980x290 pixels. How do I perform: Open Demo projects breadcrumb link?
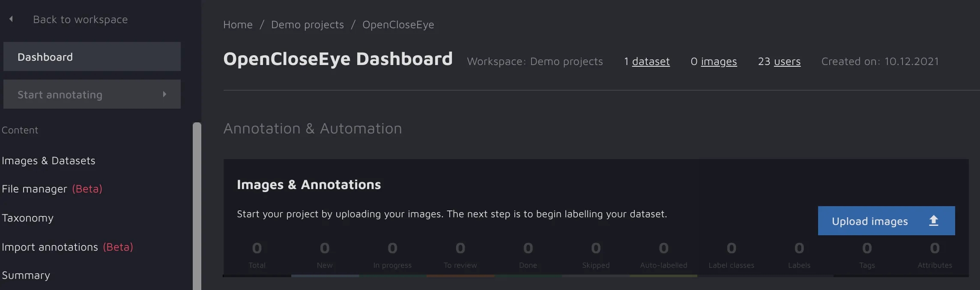point(307,25)
